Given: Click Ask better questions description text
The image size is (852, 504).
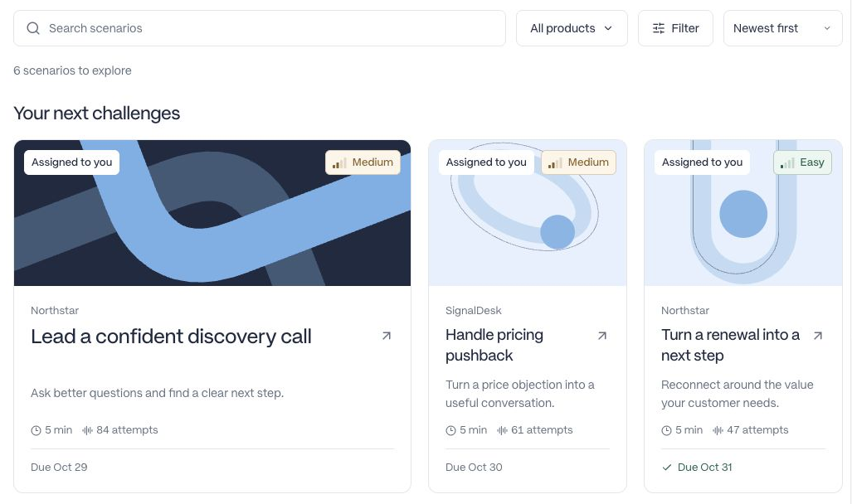Looking at the screenshot, I should (158, 393).
